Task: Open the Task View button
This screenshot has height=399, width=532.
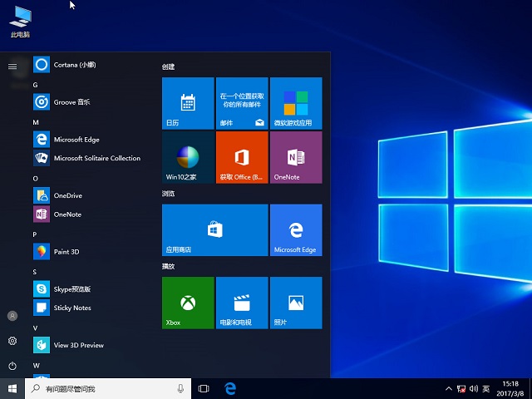Action: click(204, 388)
